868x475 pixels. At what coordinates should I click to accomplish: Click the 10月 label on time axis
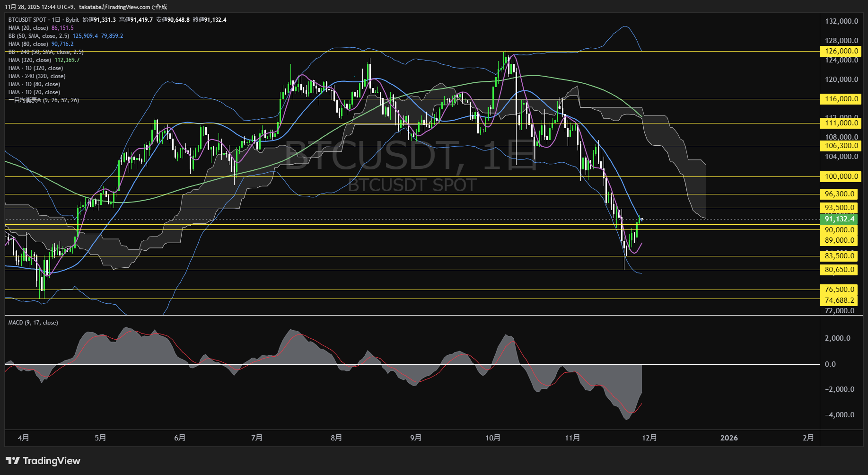[x=493, y=438]
